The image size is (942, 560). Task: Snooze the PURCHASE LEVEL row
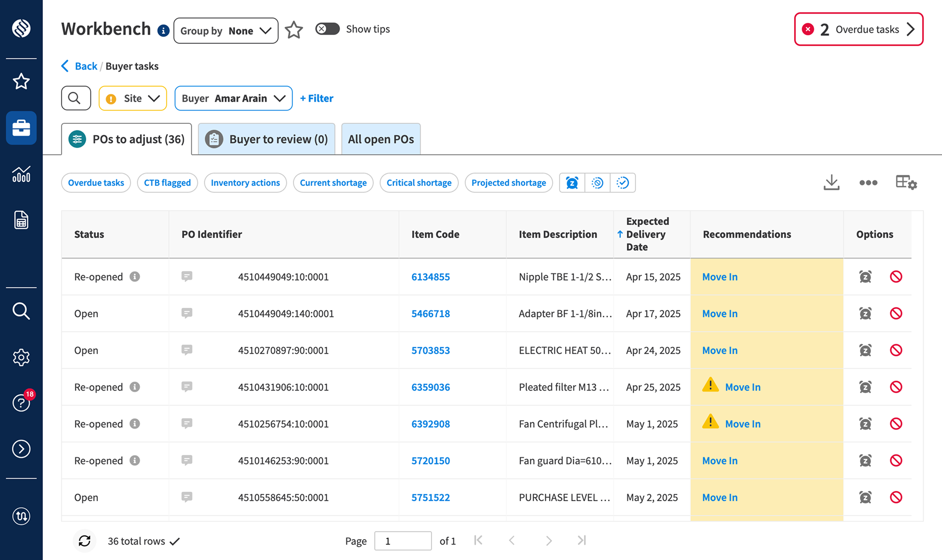pyautogui.click(x=865, y=497)
